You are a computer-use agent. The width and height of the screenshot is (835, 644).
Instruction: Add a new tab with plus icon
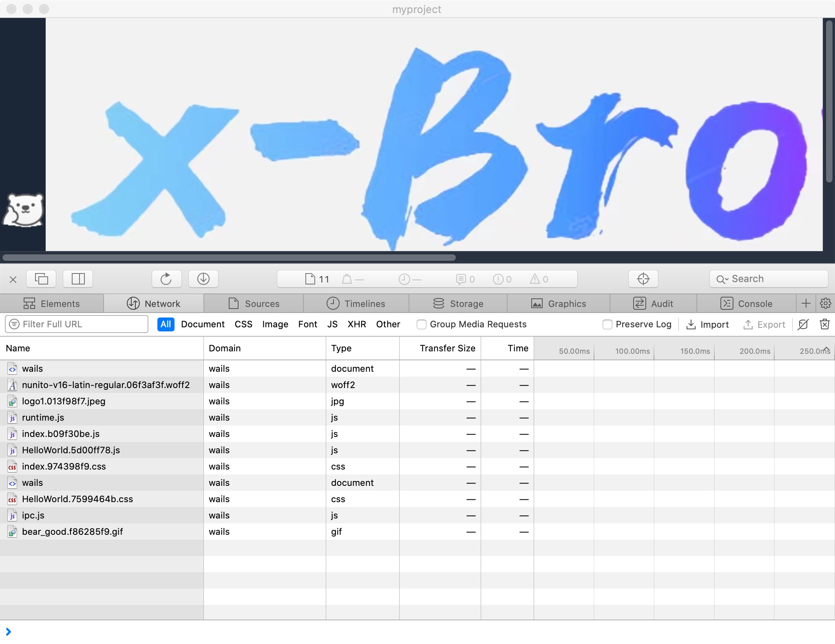tap(806, 303)
